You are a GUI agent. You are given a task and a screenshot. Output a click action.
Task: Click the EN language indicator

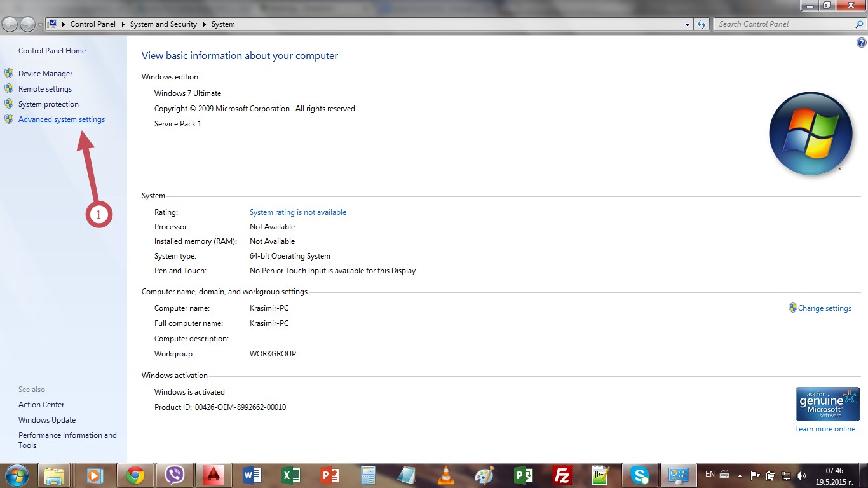click(x=710, y=474)
